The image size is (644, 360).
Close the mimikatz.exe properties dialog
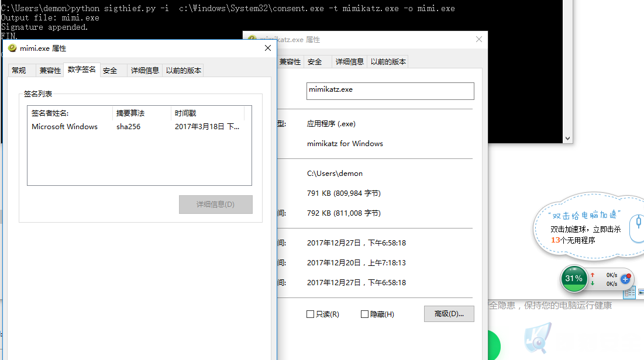tap(479, 39)
